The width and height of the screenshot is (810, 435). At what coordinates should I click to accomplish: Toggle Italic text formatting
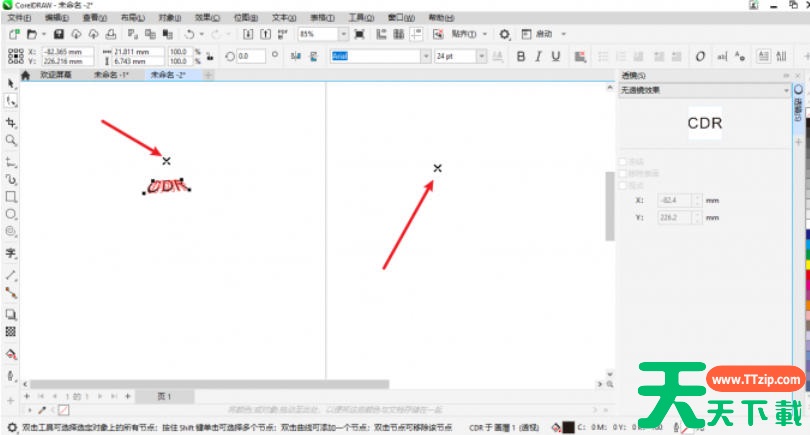point(538,56)
